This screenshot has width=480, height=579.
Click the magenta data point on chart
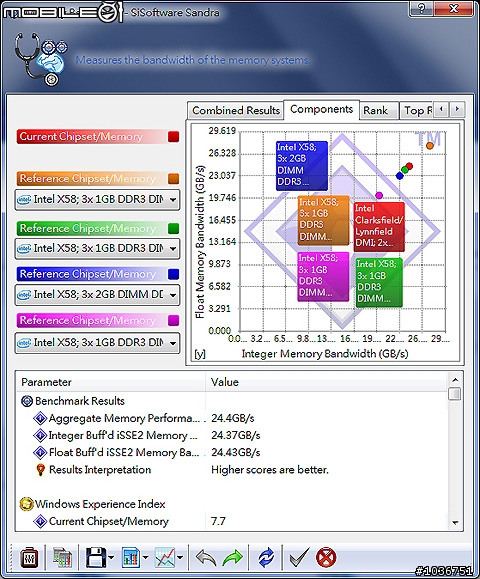pos(379,195)
